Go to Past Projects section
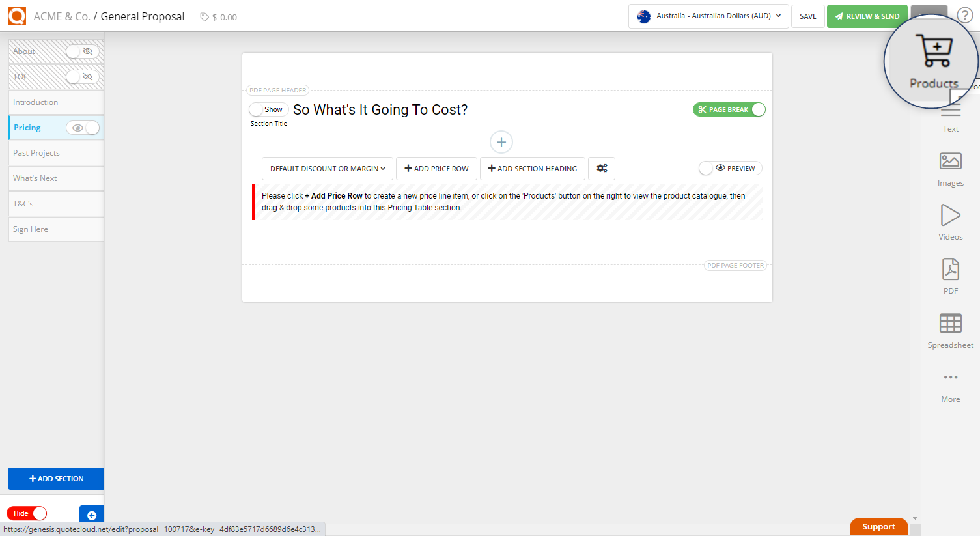This screenshot has height=536, width=980. click(x=36, y=153)
